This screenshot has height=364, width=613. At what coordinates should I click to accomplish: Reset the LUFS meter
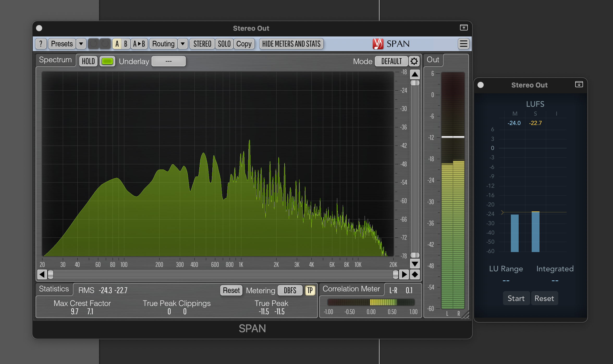click(x=544, y=298)
